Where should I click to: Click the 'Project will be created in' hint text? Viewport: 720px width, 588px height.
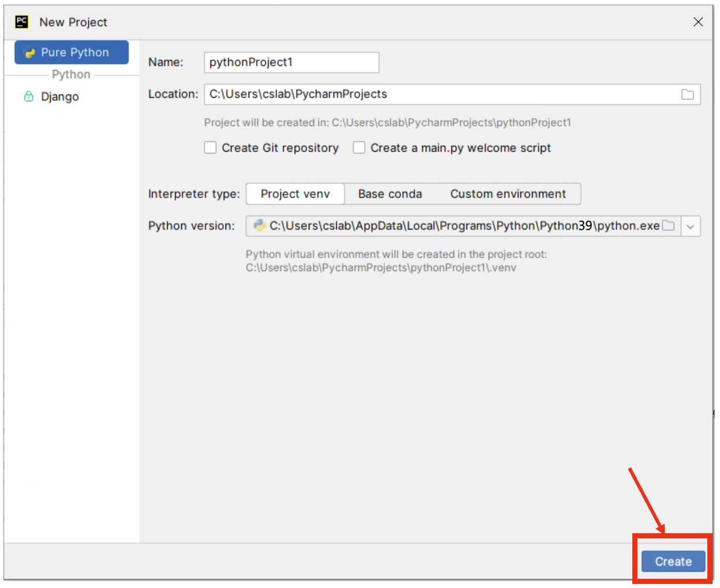click(x=387, y=122)
